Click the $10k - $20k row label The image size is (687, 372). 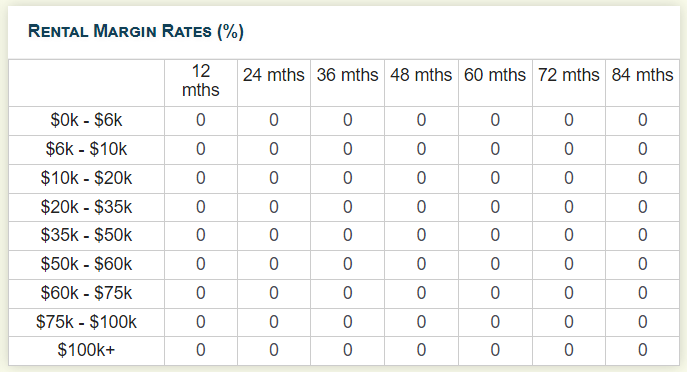tap(86, 178)
